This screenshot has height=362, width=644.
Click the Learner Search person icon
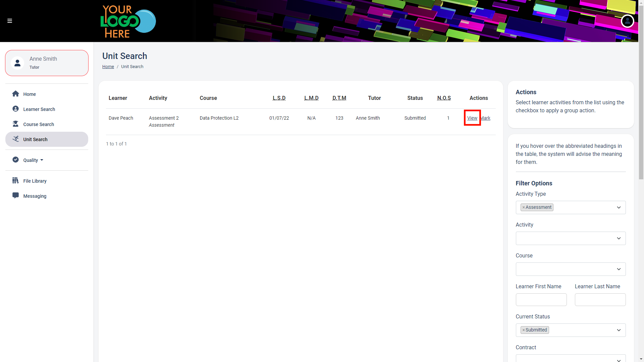tap(15, 109)
